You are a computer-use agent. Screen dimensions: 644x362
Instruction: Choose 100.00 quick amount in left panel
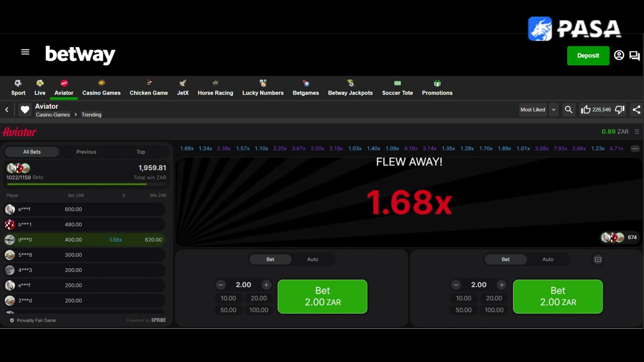[259, 310]
